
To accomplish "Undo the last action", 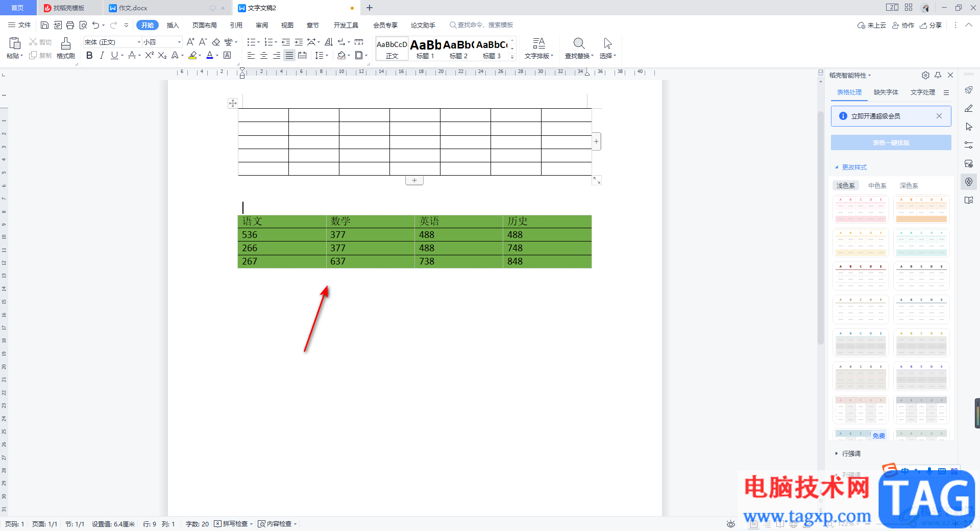I will 95,25.
